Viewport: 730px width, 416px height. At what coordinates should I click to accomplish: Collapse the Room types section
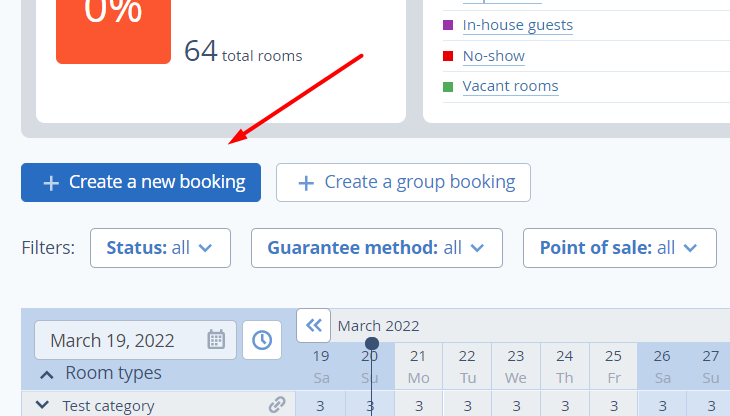click(x=47, y=375)
